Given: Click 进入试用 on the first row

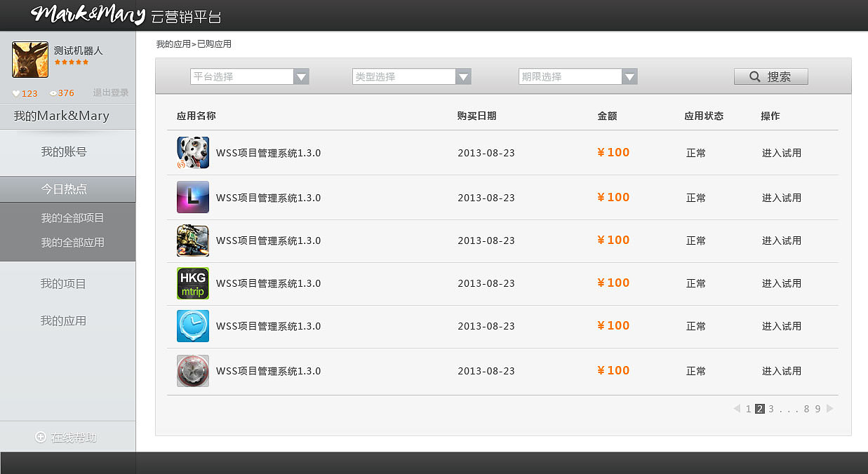Looking at the screenshot, I should coord(781,152).
